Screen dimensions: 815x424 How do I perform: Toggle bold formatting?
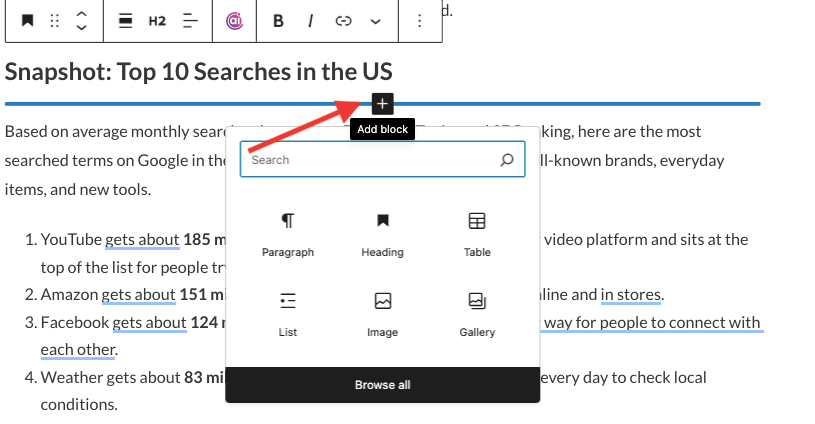coord(278,21)
